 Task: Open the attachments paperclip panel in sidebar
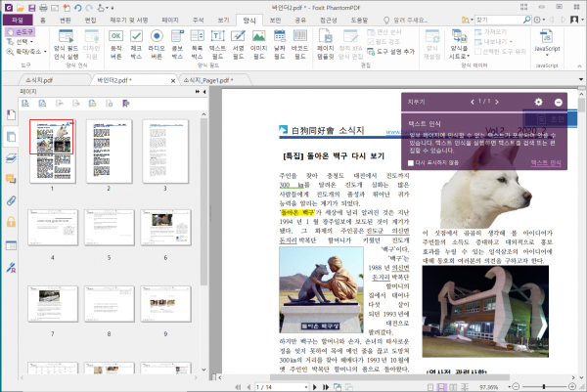11,200
